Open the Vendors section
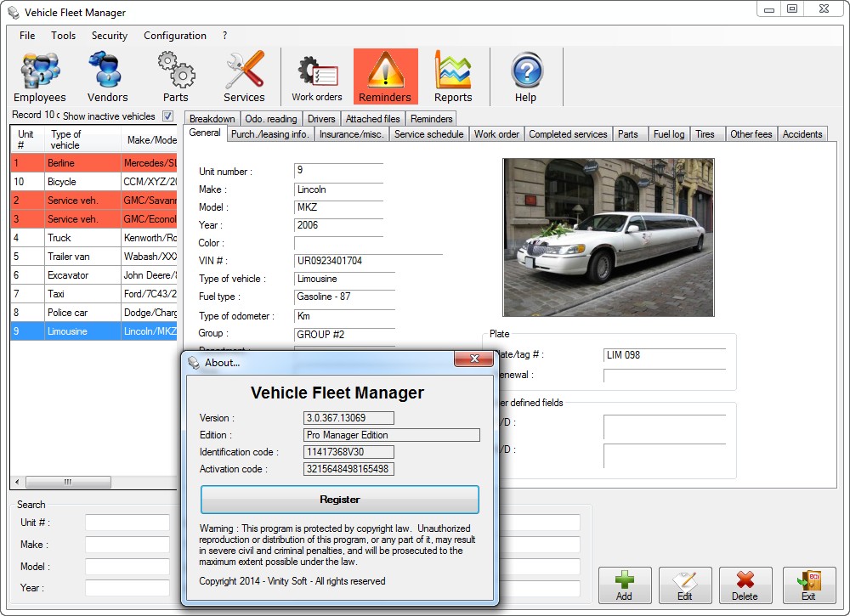 tap(107, 77)
